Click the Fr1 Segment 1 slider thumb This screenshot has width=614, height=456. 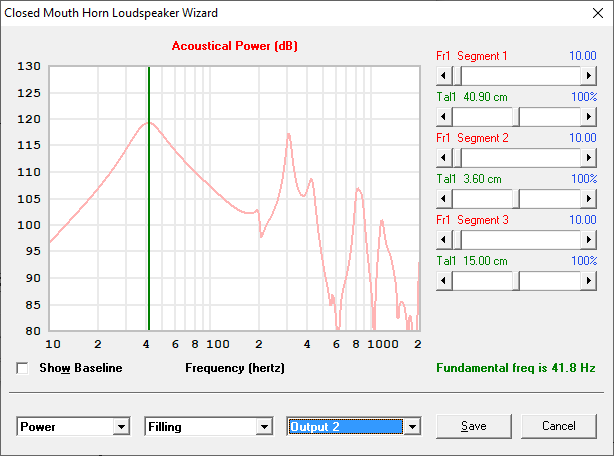[457, 76]
